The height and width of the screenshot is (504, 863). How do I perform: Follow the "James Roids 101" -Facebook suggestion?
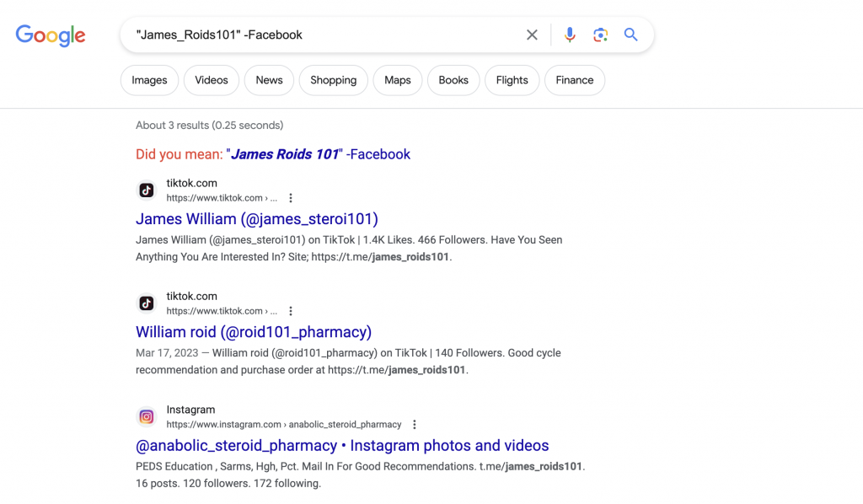point(318,154)
